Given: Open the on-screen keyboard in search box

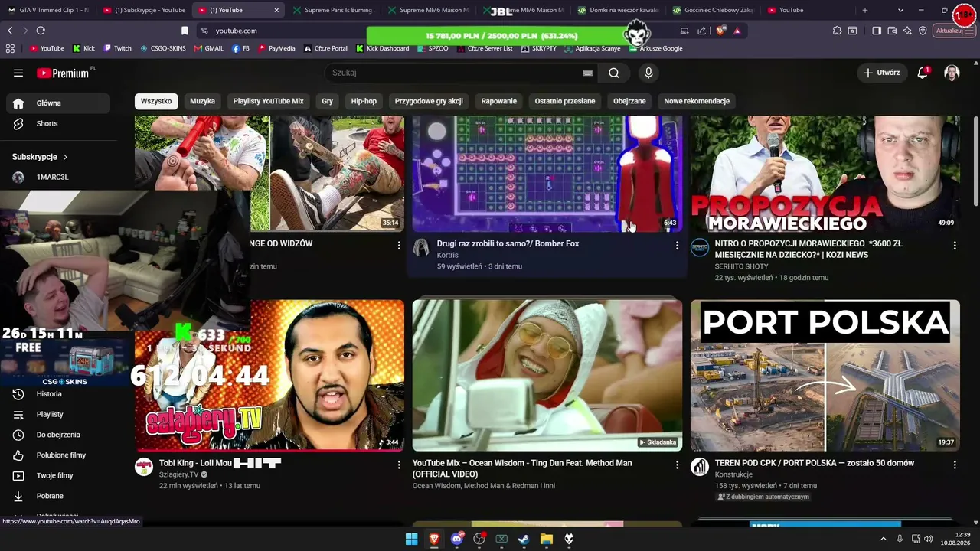Looking at the screenshot, I should coord(587,73).
